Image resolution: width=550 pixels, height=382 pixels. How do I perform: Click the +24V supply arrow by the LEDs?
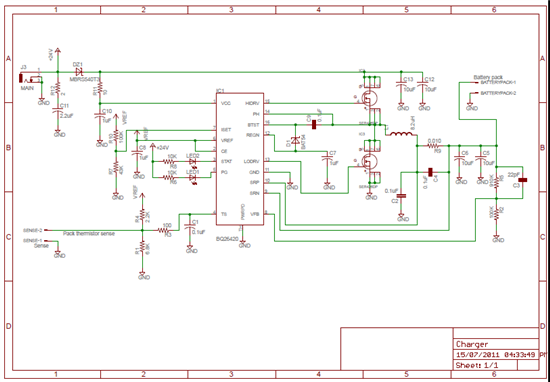(153, 146)
